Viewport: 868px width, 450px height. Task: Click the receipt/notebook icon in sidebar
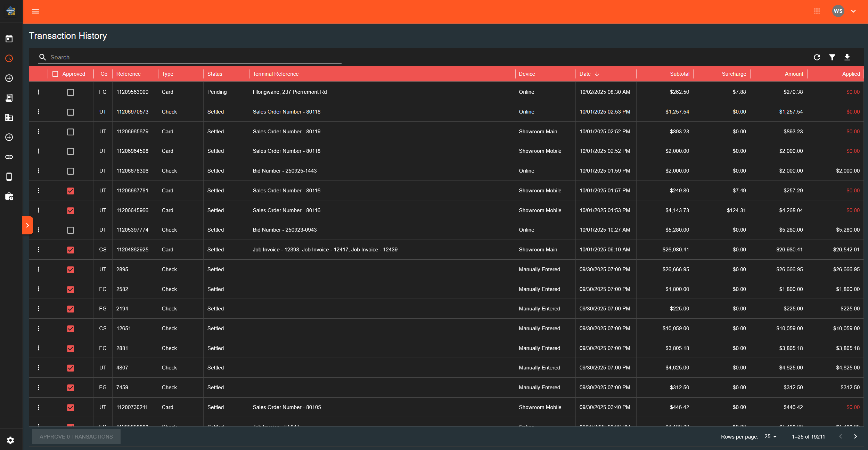(x=9, y=98)
